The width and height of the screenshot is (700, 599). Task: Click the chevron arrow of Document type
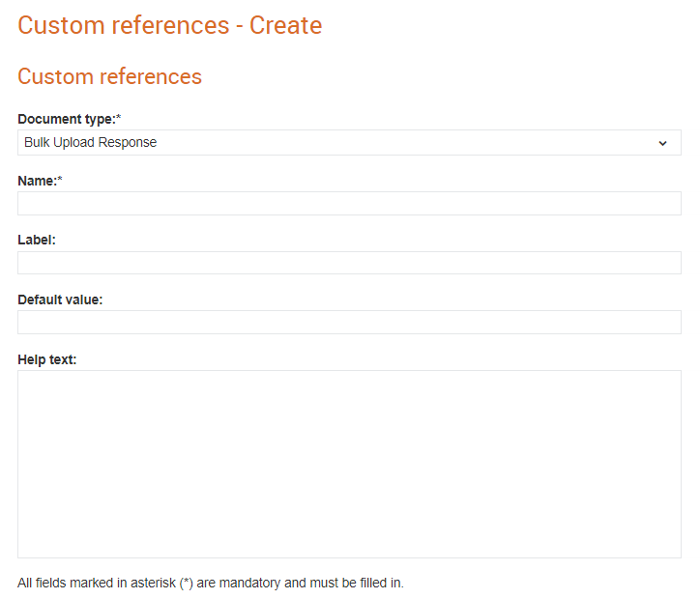[x=662, y=143]
